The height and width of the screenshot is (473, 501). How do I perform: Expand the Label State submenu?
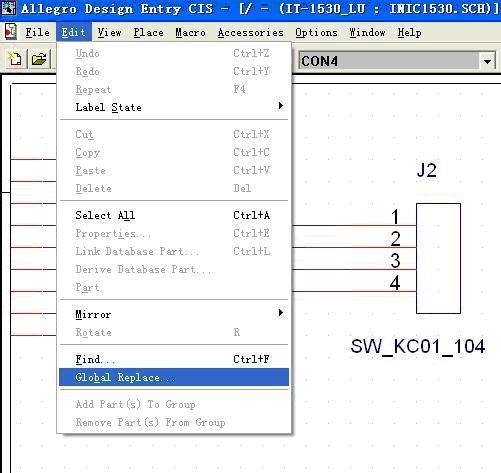click(x=174, y=107)
